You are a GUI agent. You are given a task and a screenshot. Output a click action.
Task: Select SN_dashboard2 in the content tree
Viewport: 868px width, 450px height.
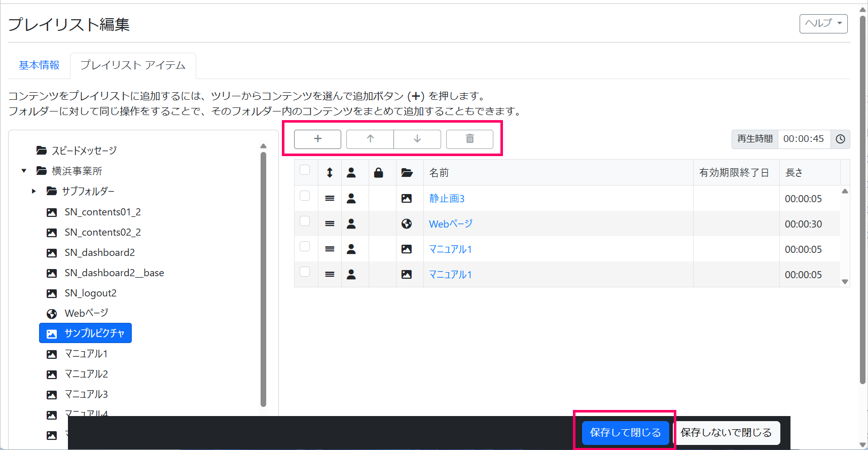99,252
